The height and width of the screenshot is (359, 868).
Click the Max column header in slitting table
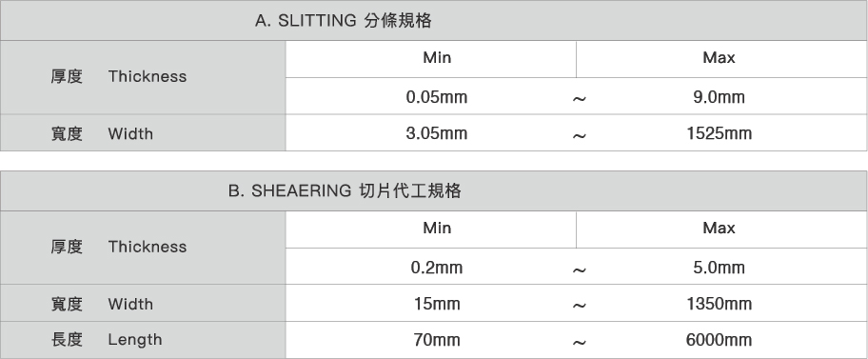(719, 58)
